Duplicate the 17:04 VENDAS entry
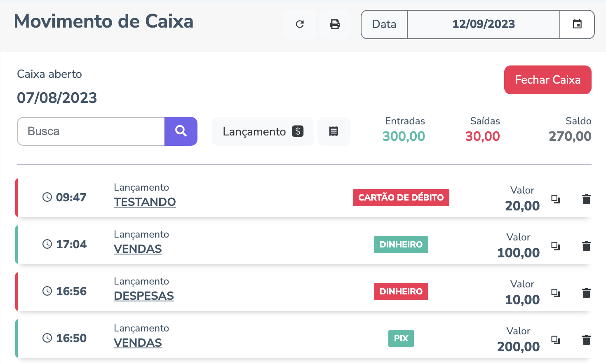This screenshot has height=364, width=606. [556, 246]
